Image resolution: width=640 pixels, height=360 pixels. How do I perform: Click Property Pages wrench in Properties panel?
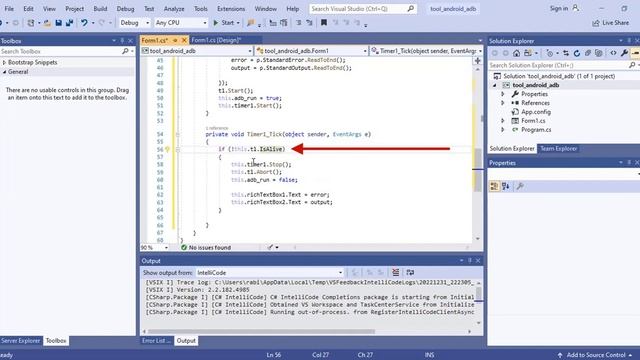pos(520,187)
